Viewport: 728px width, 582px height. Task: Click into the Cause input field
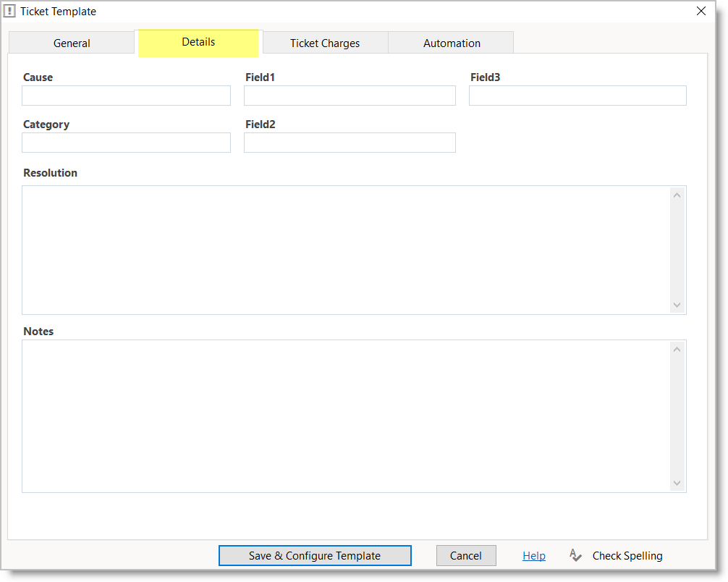point(126,96)
